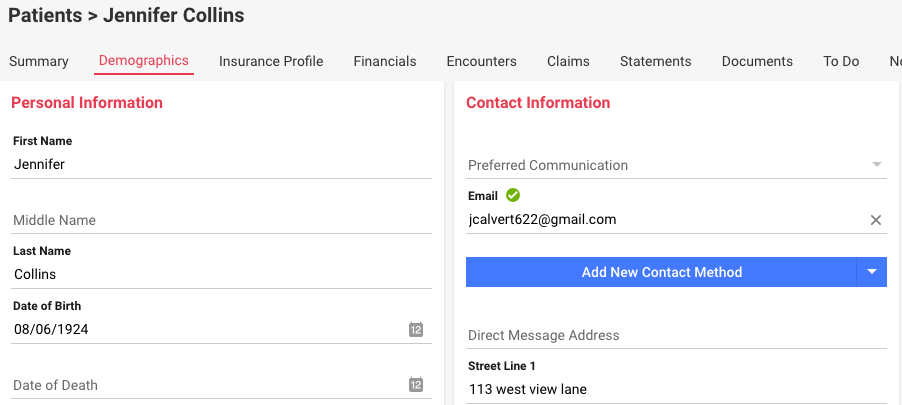Switch to the Summary tab
Image resolution: width=902 pixels, height=405 pixels.
click(39, 61)
